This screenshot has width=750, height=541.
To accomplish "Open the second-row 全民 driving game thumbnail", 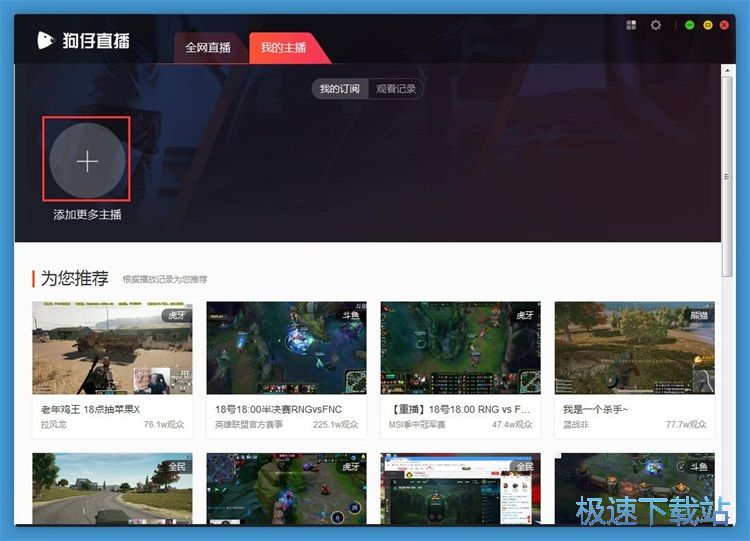I will 112,488.
